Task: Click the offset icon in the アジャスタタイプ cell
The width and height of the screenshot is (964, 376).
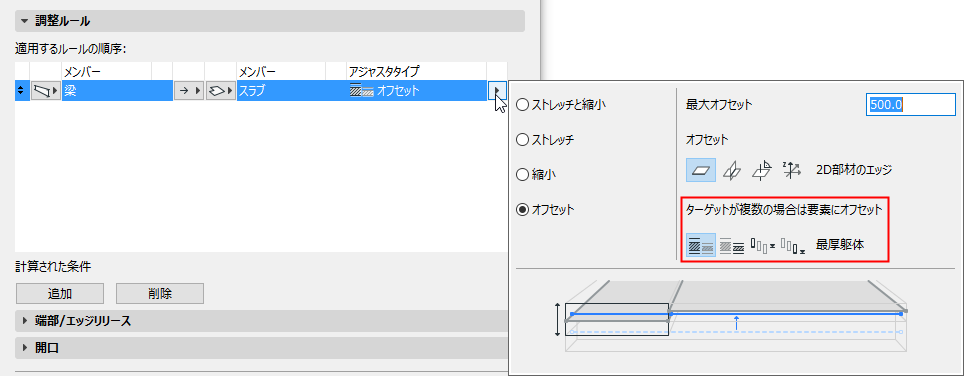Action: tap(362, 91)
